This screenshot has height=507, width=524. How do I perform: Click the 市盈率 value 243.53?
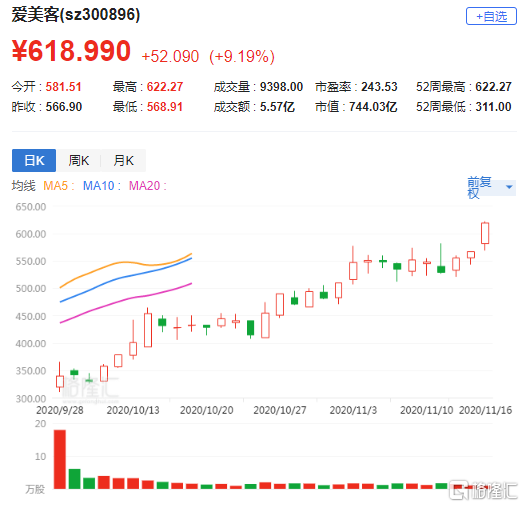(x=379, y=87)
